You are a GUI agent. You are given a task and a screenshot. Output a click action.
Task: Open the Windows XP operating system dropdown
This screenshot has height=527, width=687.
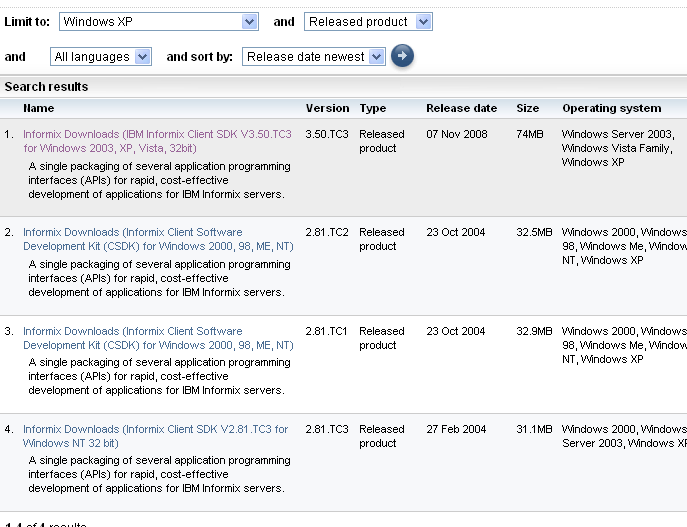(x=159, y=21)
